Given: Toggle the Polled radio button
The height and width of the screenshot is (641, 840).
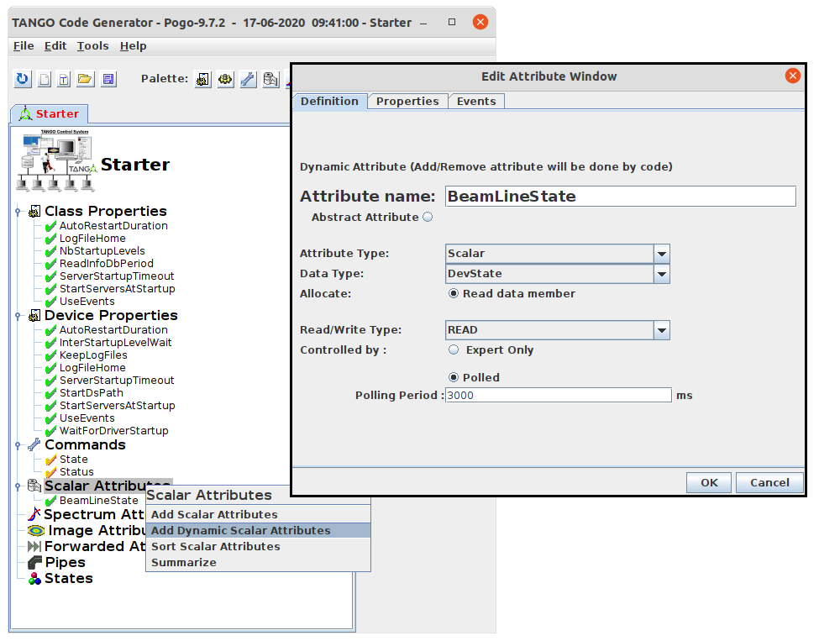Looking at the screenshot, I should 454,378.
